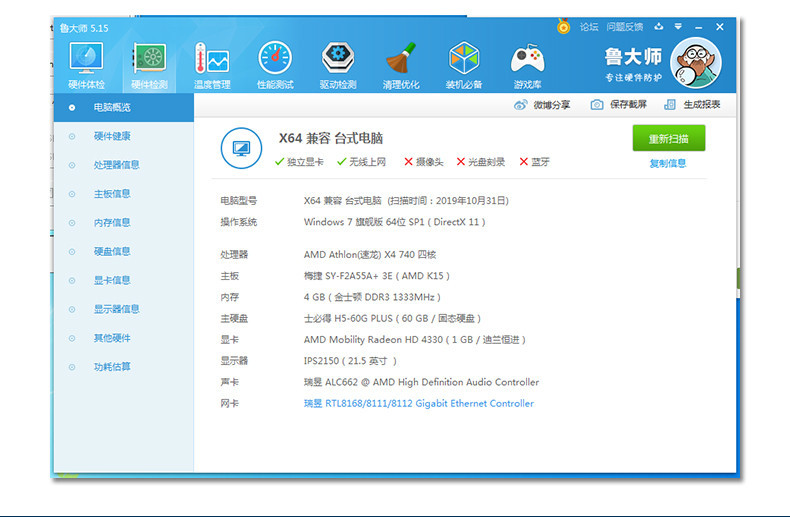
Task: Click 保存截屏 save screenshot camera button
Action: (619, 105)
